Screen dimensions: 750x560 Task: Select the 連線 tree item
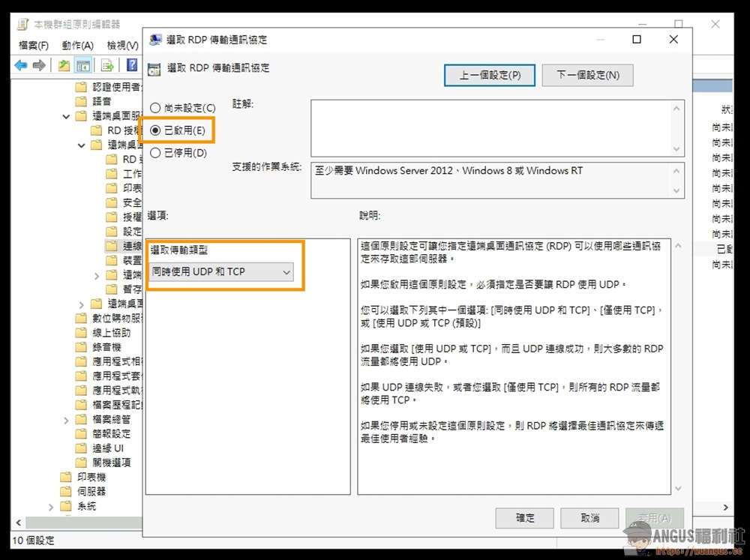(x=132, y=247)
